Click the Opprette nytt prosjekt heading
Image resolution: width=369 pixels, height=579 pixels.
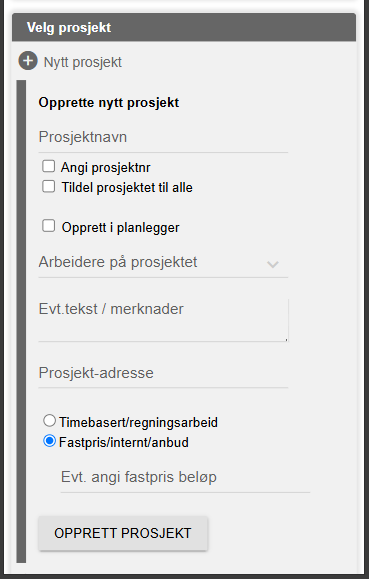[x=109, y=103]
